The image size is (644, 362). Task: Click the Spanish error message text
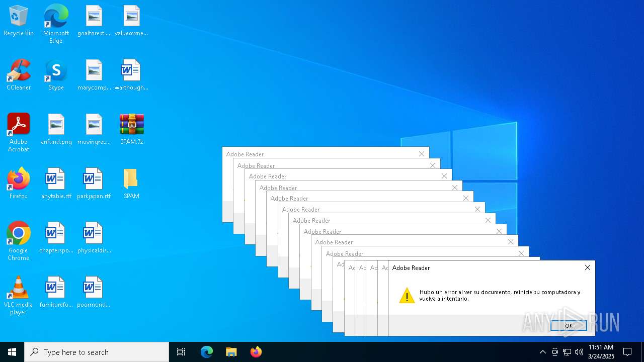tap(500, 295)
